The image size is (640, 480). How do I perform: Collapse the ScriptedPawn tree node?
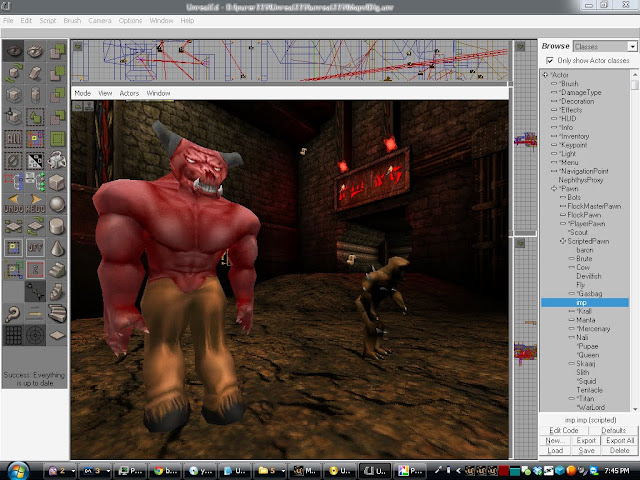[x=563, y=241]
